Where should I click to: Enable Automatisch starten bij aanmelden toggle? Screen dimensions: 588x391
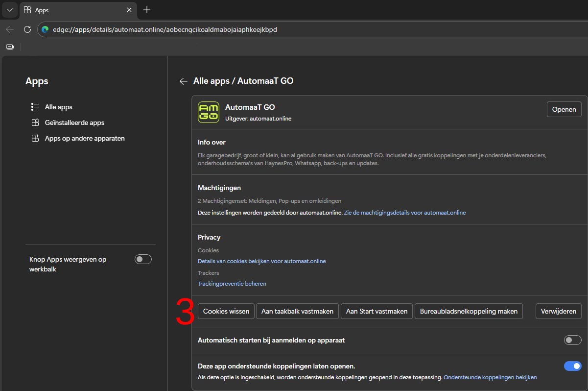(x=573, y=340)
